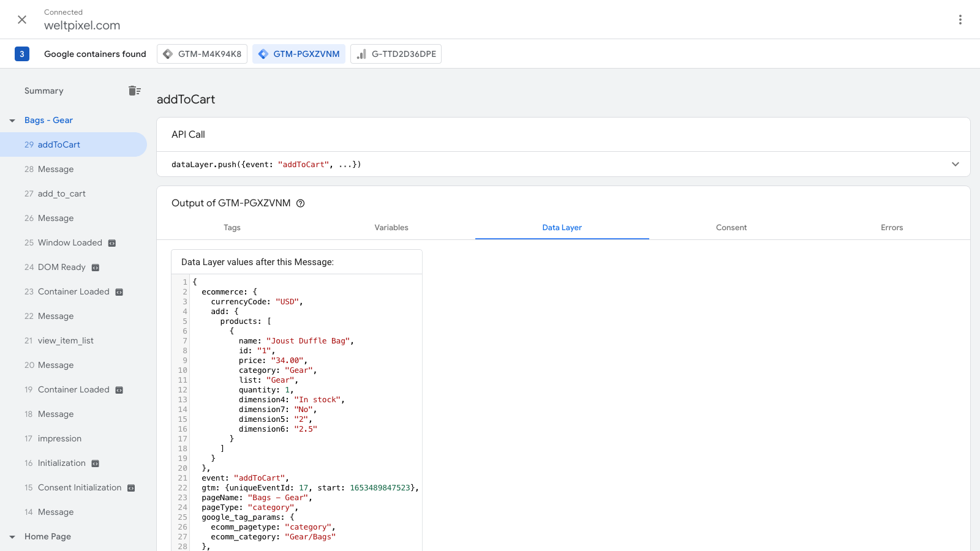The image size is (980, 551).
Task: Select the 15 Consent Initialization event
Action: click(x=73, y=487)
